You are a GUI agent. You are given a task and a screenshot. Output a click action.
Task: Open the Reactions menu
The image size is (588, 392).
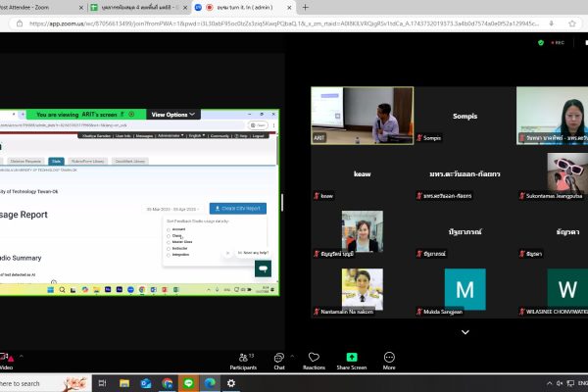pyautogui.click(x=314, y=362)
